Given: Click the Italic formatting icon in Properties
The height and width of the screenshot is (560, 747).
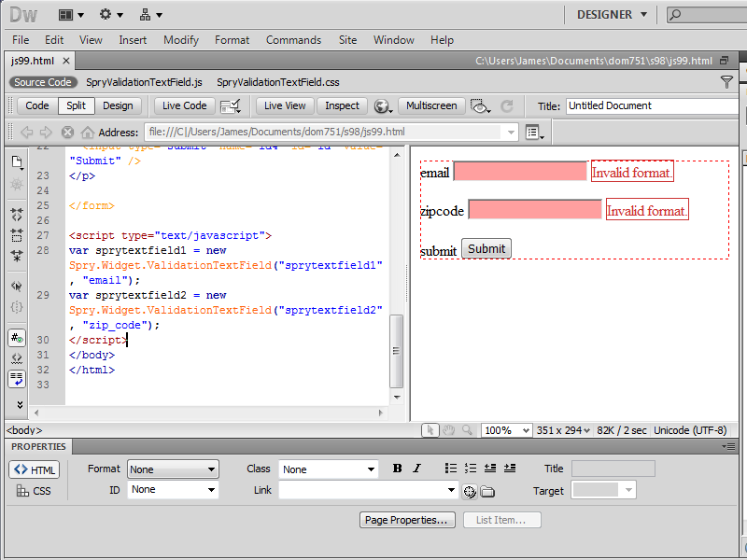Looking at the screenshot, I should click(416, 469).
